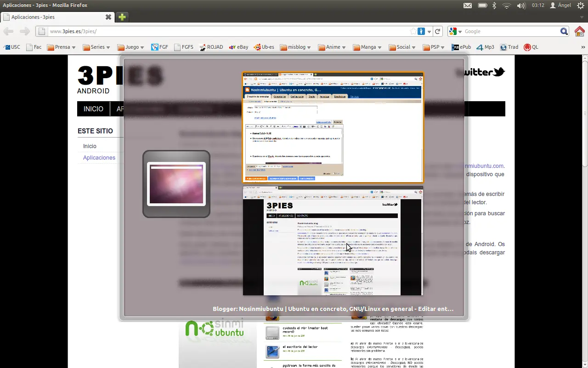This screenshot has width=588, height=368.
Task: Open the Ángel user menu
Action: (x=560, y=6)
